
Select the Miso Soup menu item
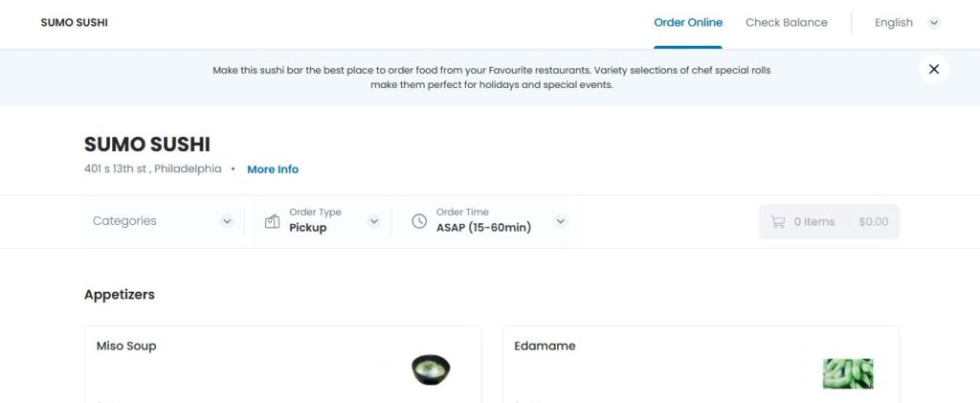[x=126, y=347]
